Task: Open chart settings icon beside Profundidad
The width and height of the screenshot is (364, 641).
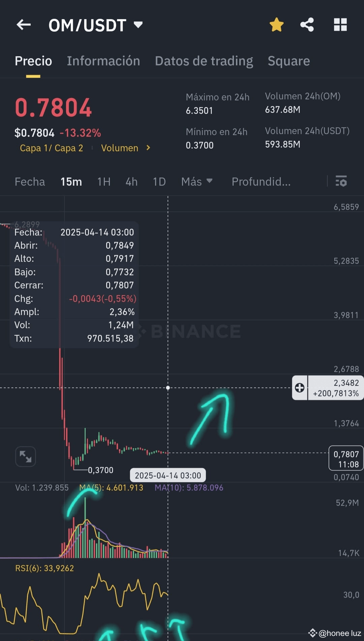Action: (x=341, y=181)
